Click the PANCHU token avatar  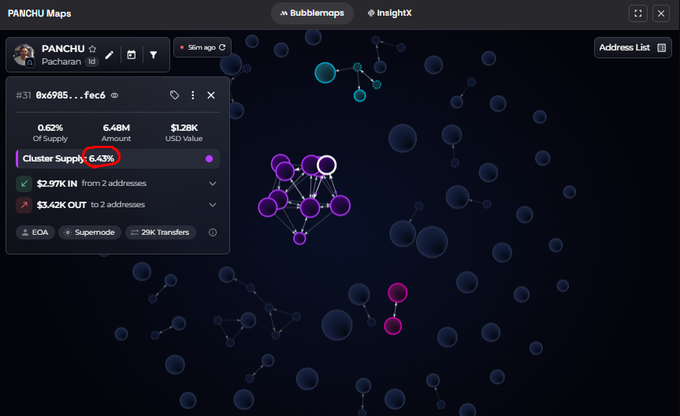[x=24, y=55]
